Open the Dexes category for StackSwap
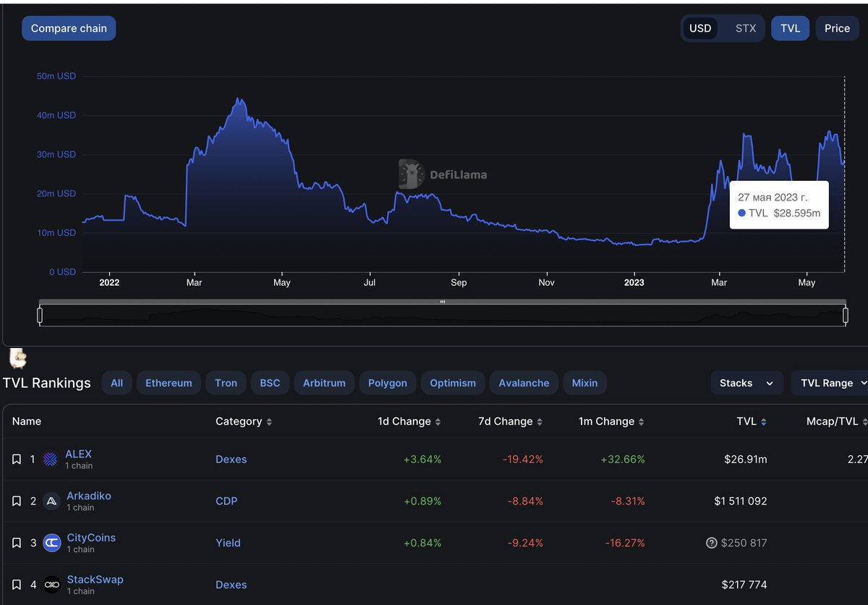The width and height of the screenshot is (868, 605). (231, 585)
